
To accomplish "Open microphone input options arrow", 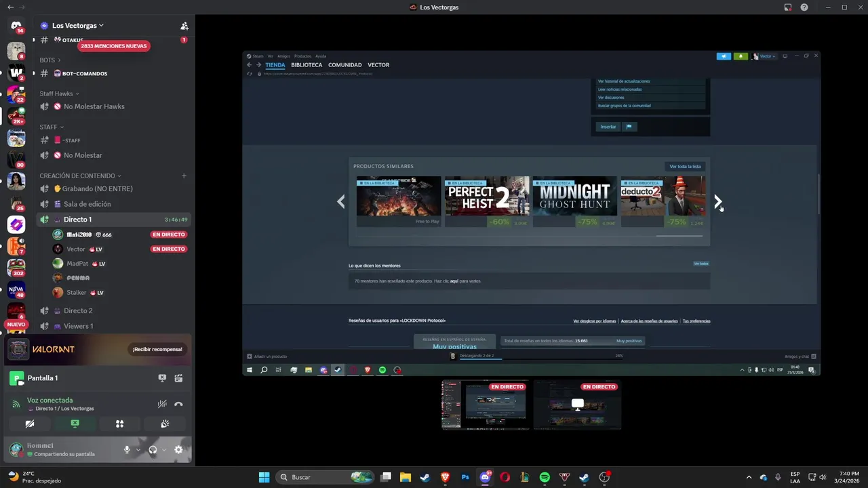I will click(138, 449).
